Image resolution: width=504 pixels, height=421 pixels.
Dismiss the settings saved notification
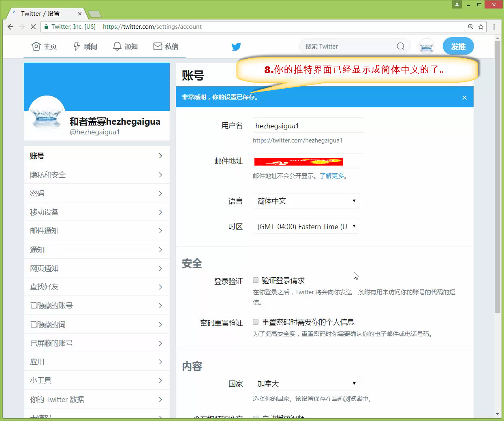(x=464, y=98)
